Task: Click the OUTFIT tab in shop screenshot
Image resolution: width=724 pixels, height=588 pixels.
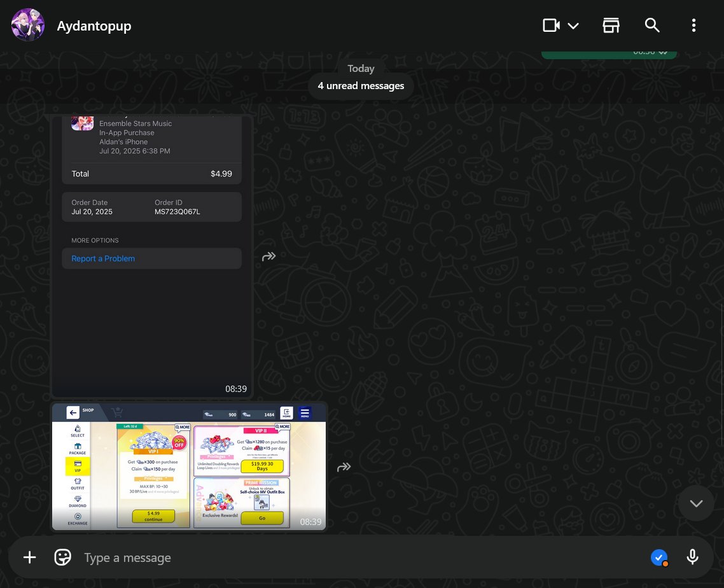Action: pyautogui.click(x=78, y=484)
